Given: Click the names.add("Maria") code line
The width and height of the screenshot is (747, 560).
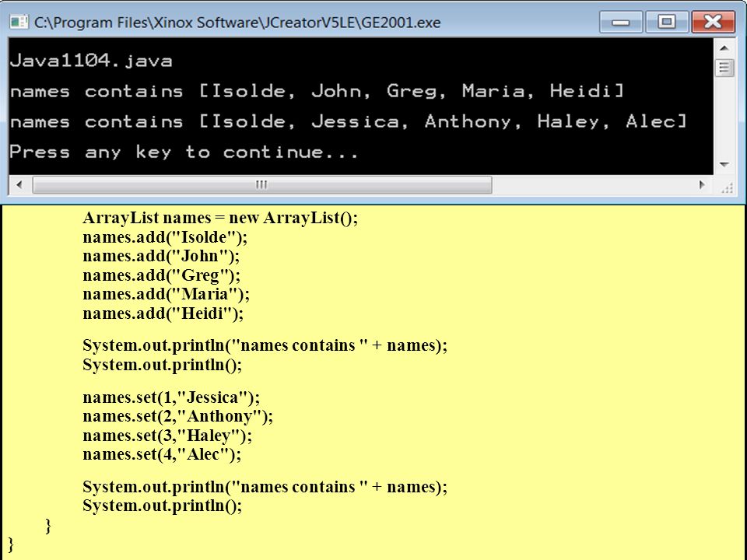Looking at the screenshot, I should pyautogui.click(x=166, y=294).
